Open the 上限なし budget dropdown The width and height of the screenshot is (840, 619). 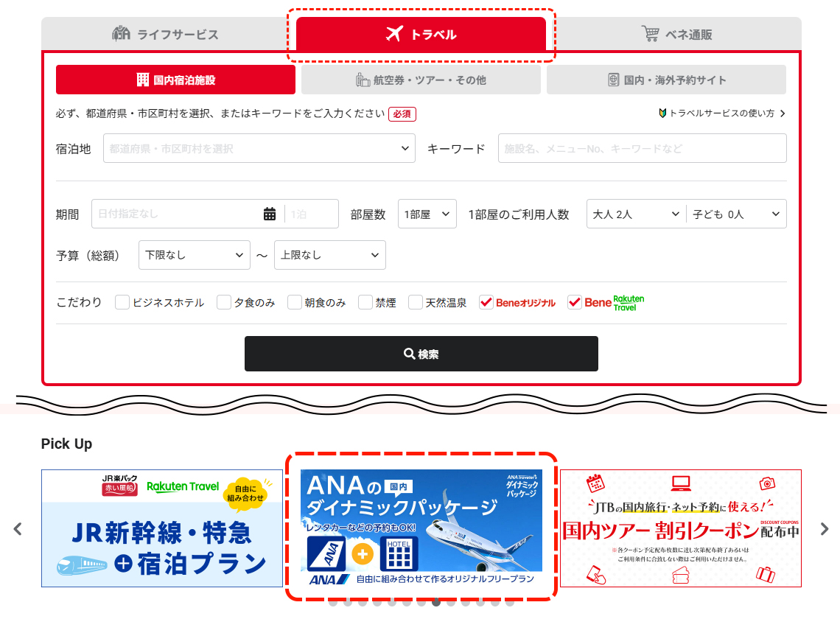click(x=330, y=255)
